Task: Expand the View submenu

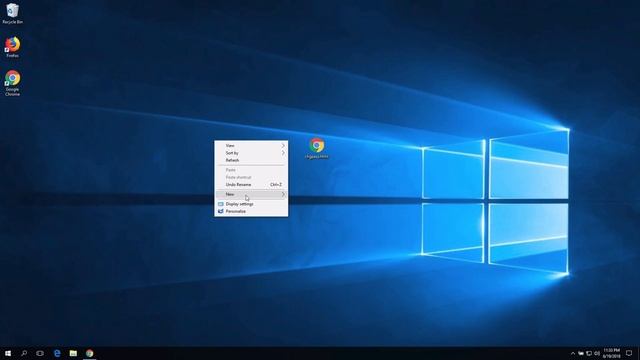Action: click(x=251, y=146)
